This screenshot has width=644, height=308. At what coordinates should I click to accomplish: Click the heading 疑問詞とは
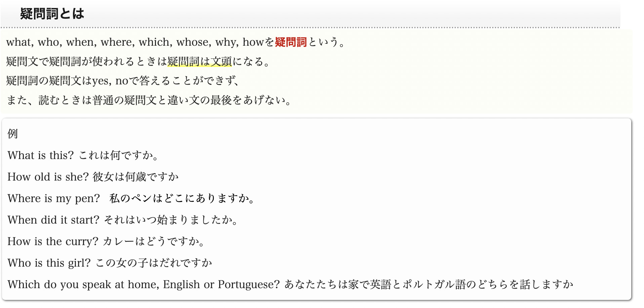(x=52, y=14)
